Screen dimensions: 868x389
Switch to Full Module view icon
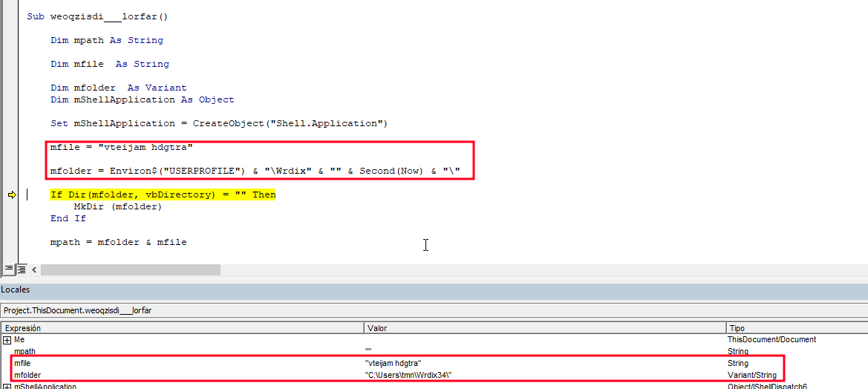pyautogui.click(x=21, y=269)
